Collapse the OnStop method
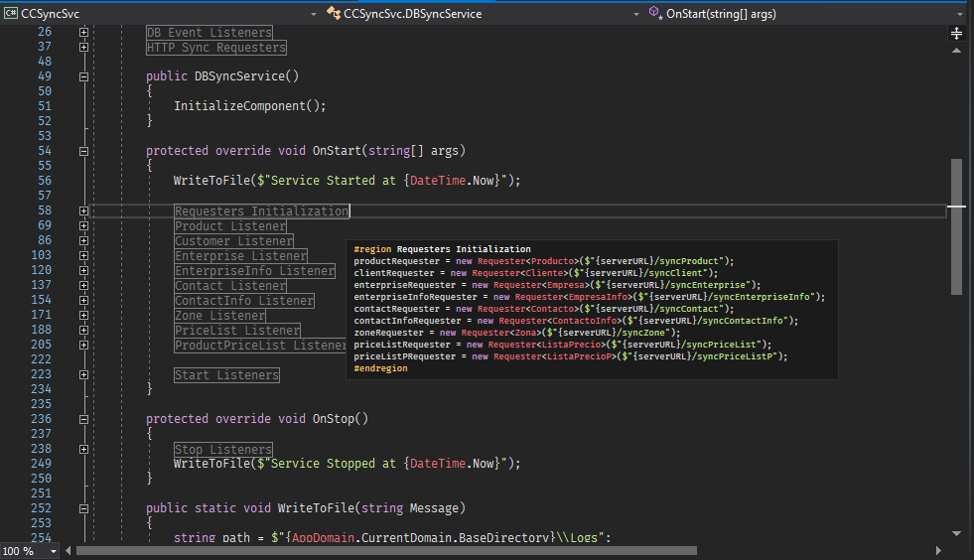This screenshot has height=560, width=974. (x=83, y=420)
